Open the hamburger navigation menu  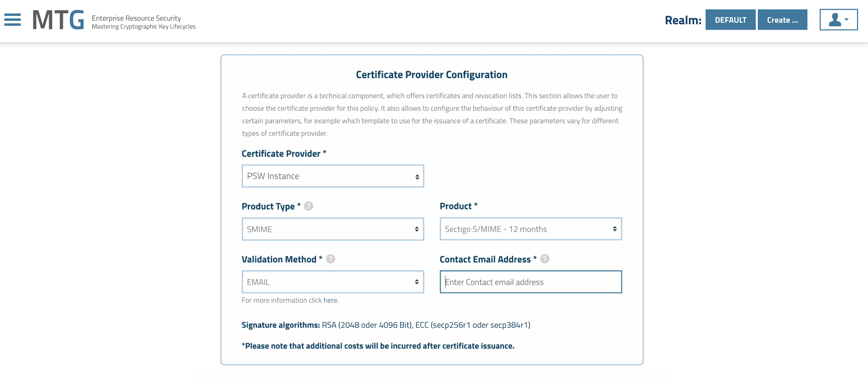coord(12,20)
